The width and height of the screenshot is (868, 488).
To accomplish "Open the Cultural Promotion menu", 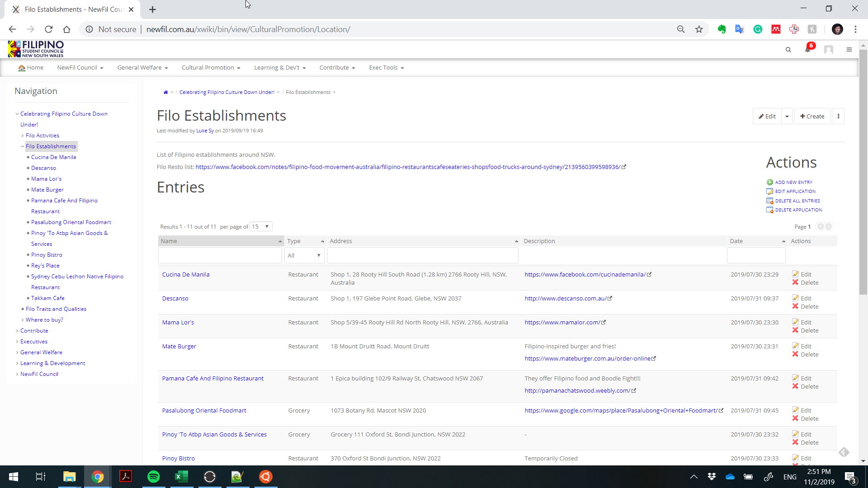I will (x=211, y=68).
